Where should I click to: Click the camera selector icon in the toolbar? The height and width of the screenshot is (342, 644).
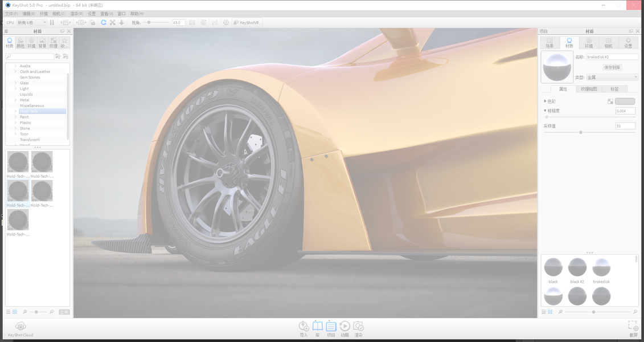(x=81, y=23)
